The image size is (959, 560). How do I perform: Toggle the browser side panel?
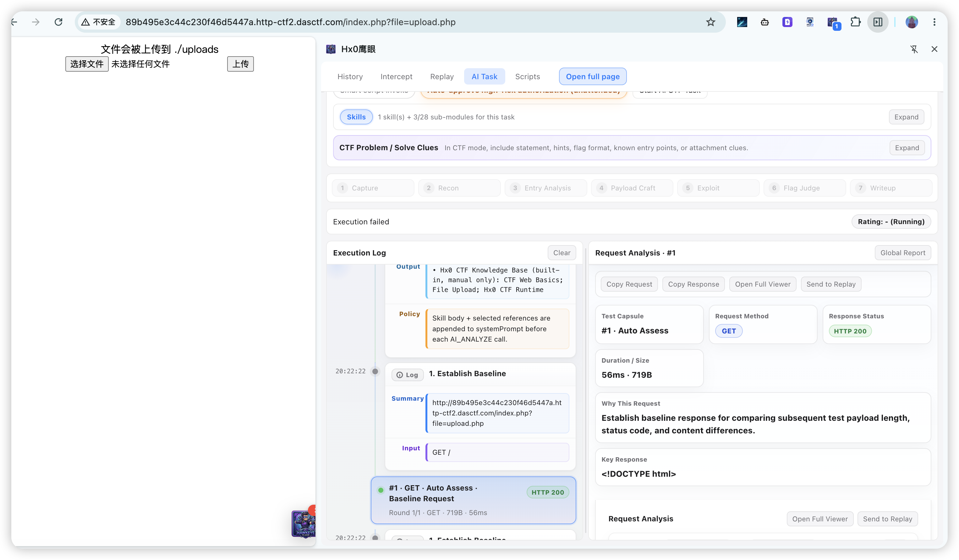click(x=878, y=22)
